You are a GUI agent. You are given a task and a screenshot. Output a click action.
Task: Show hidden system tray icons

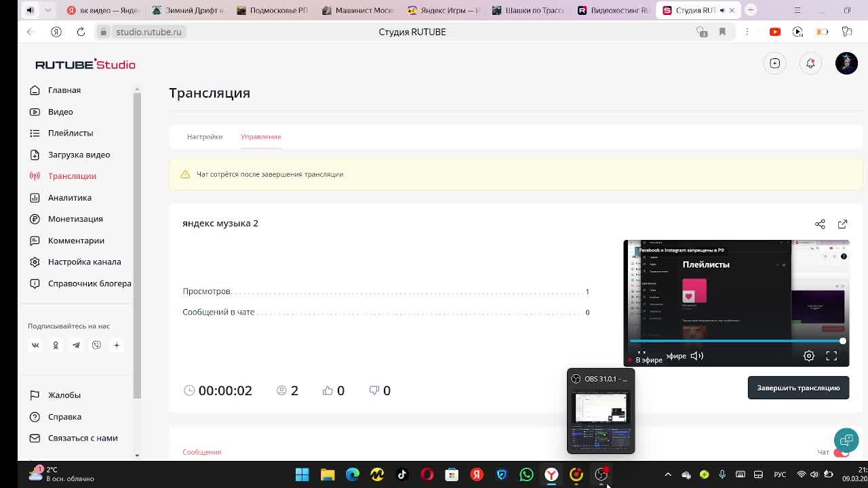tap(668, 474)
